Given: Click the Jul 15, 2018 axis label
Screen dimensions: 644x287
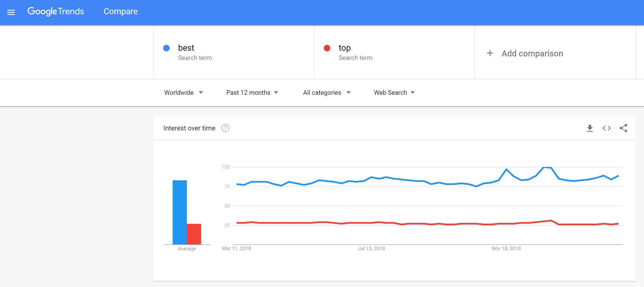Looking at the screenshot, I should click(371, 248).
